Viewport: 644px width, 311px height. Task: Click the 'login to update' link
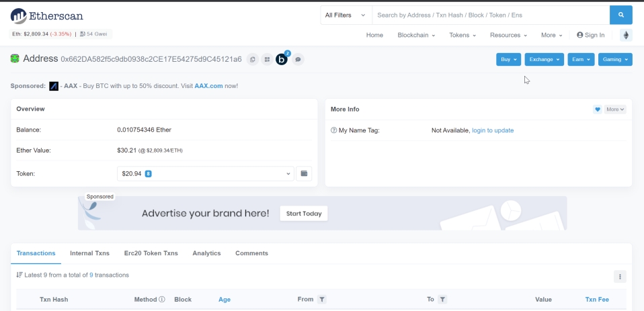click(493, 130)
